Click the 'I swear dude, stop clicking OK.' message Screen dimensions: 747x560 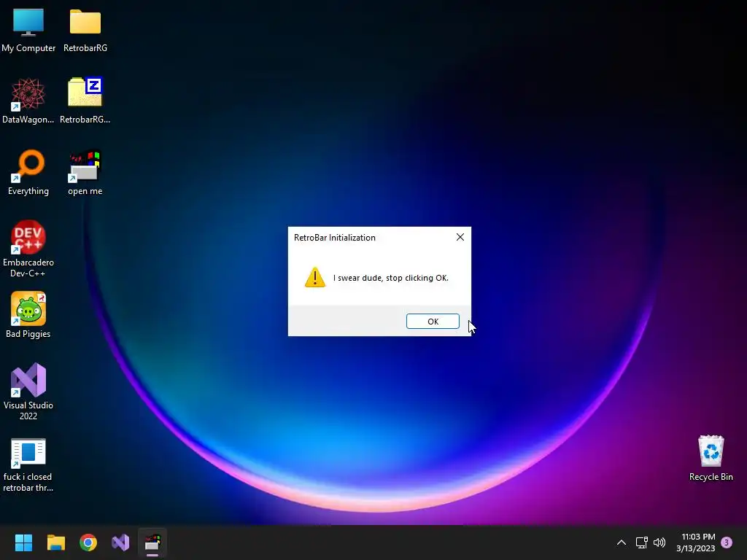click(x=391, y=278)
